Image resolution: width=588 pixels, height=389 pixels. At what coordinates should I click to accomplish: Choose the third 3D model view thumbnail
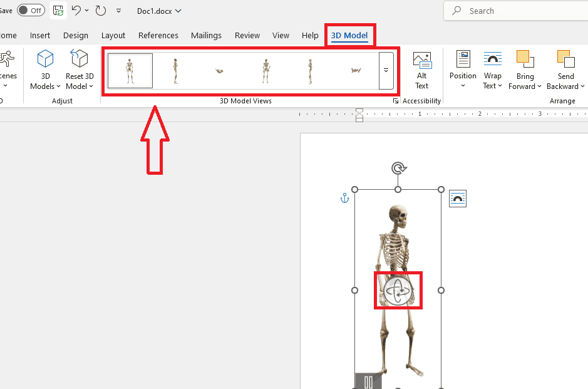(220, 71)
